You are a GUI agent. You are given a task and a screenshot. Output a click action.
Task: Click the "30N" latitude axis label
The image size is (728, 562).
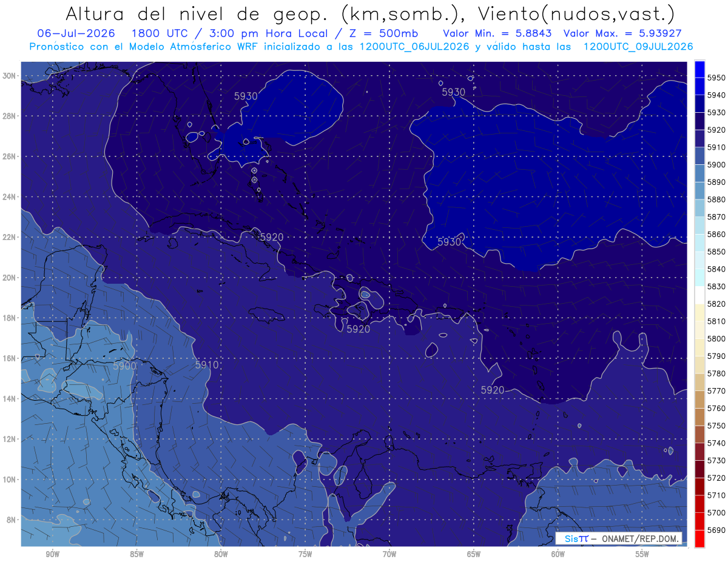pos(9,76)
